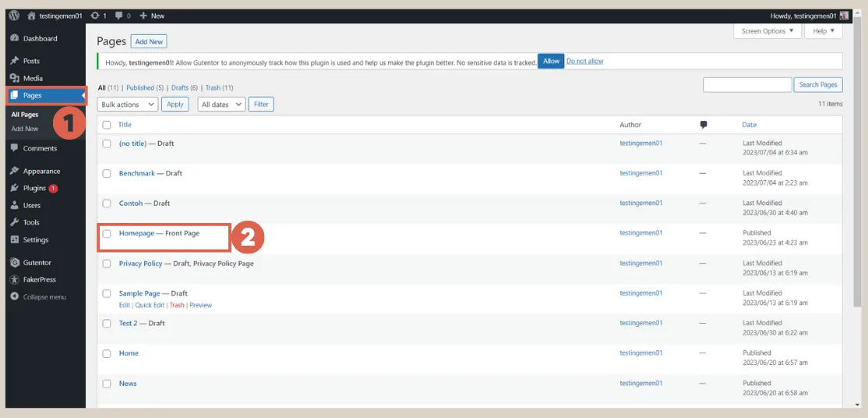Screen dimensions: 868x418
Task: Click the Gutentor logo icon
Action: [x=15, y=262]
